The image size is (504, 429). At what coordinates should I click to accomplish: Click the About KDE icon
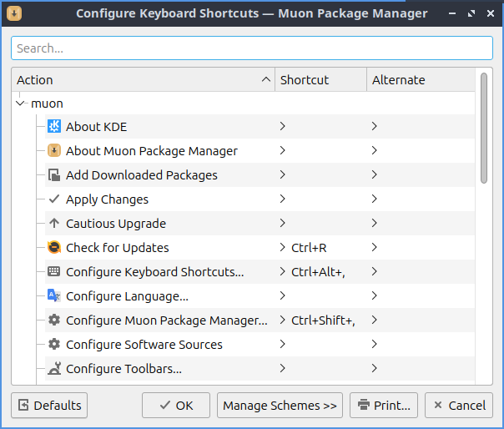(54, 127)
